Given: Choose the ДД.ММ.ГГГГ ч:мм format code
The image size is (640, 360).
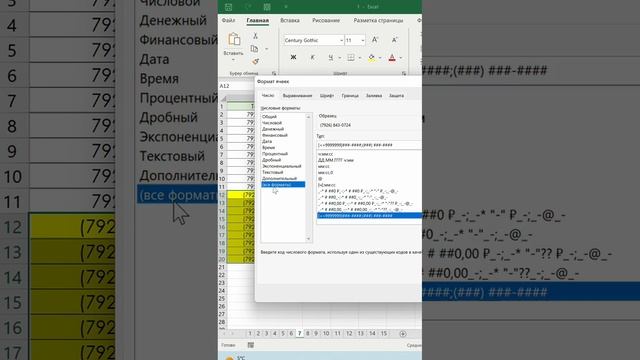Looking at the screenshot, I should 336,160.
